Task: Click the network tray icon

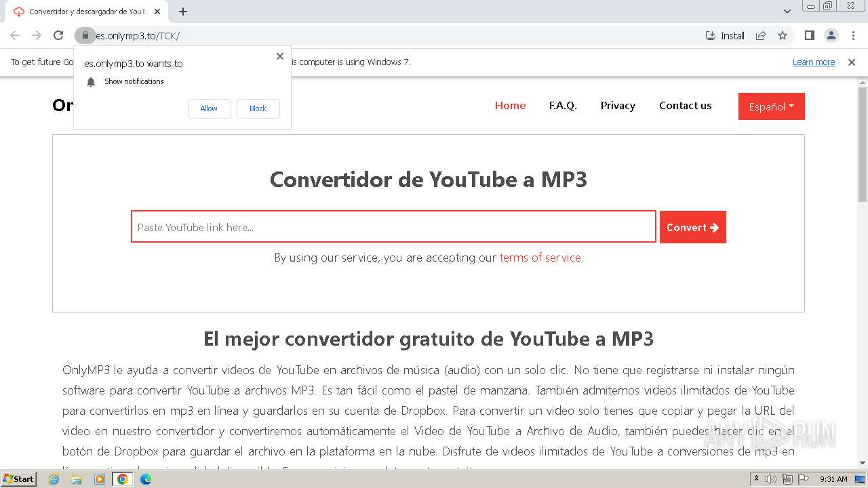Action: [x=787, y=479]
